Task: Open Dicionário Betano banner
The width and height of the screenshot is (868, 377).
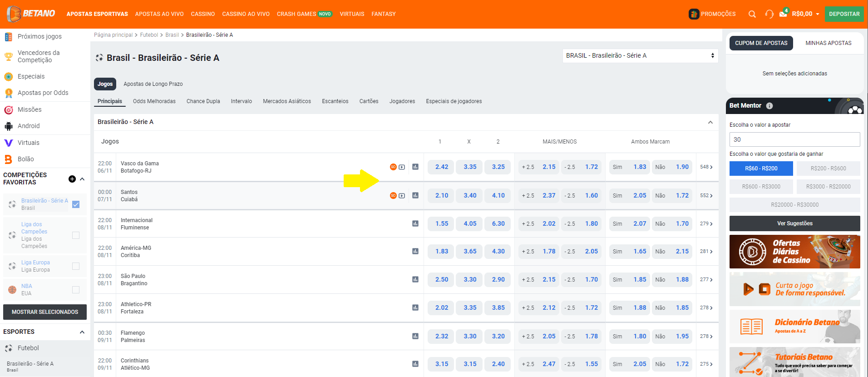Action: click(795, 327)
